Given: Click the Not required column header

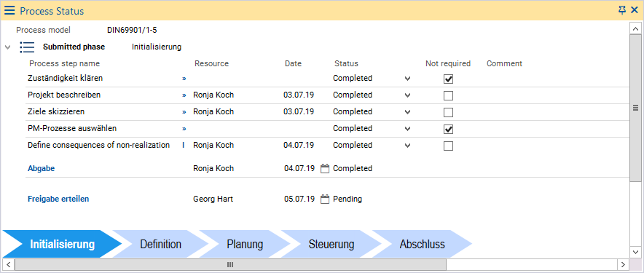Looking at the screenshot, I should pos(448,63).
